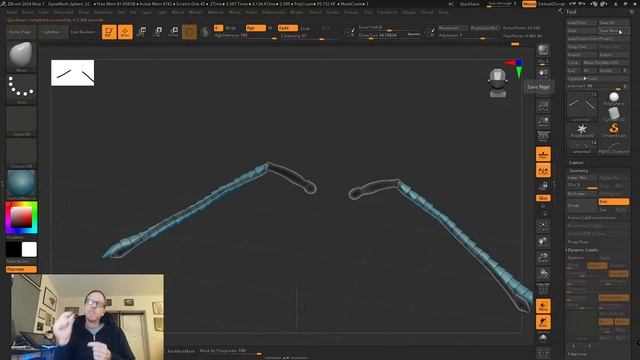Select the Move transform icon in top shelf
Image resolution: width=640 pixels, height=360 pixels.
[142, 32]
